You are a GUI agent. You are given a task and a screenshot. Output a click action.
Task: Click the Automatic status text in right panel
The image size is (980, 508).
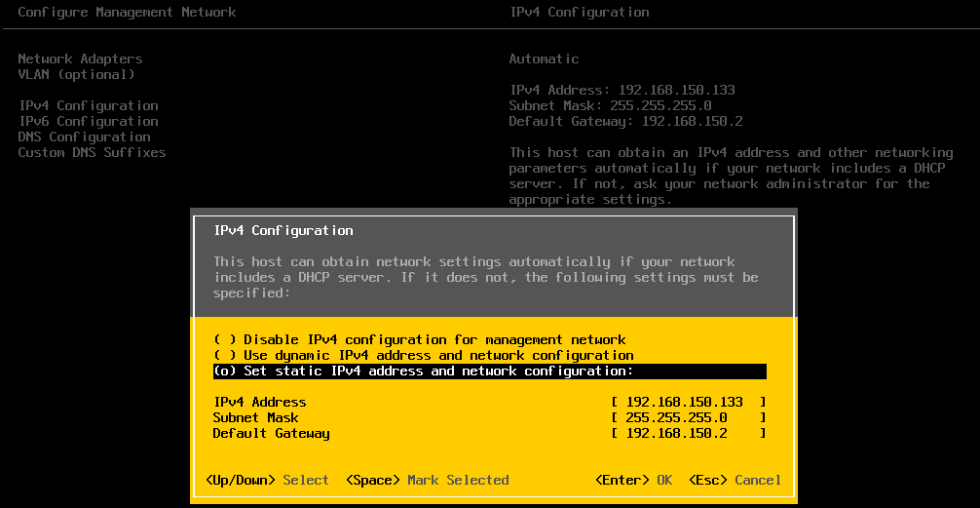point(544,59)
